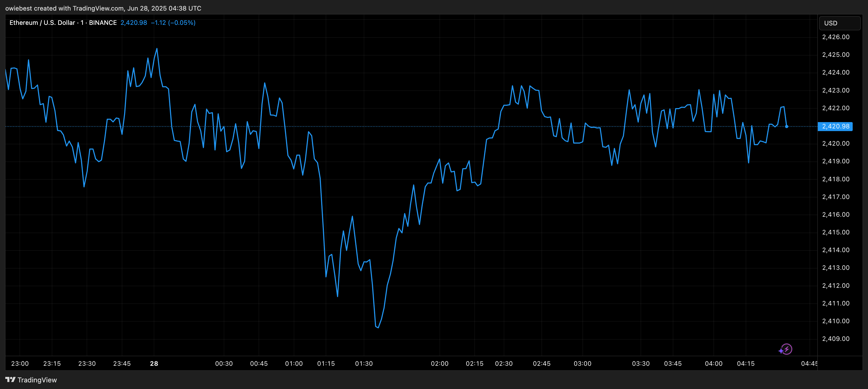Click the highlighted 2,420.98 price label
The height and width of the screenshot is (389, 868).
click(835, 126)
